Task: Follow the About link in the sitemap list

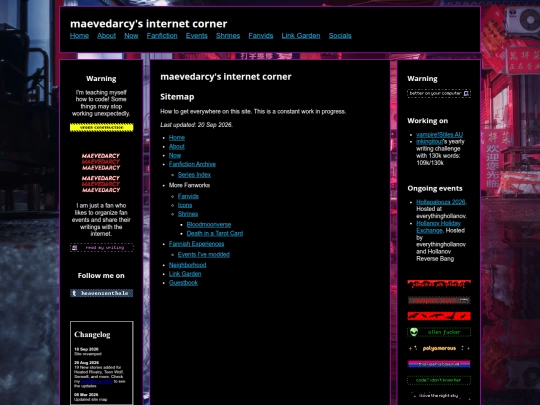Action: [x=177, y=147]
